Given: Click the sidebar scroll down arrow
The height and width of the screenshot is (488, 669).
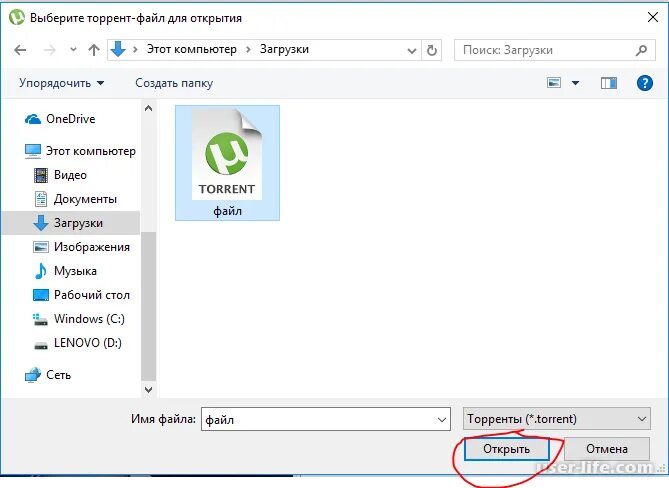Looking at the screenshot, I should (x=148, y=389).
